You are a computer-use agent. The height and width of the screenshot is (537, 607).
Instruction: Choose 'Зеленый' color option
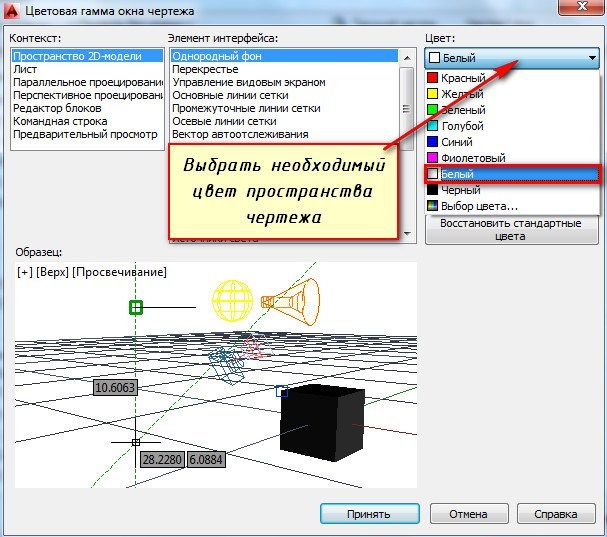[513, 110]
